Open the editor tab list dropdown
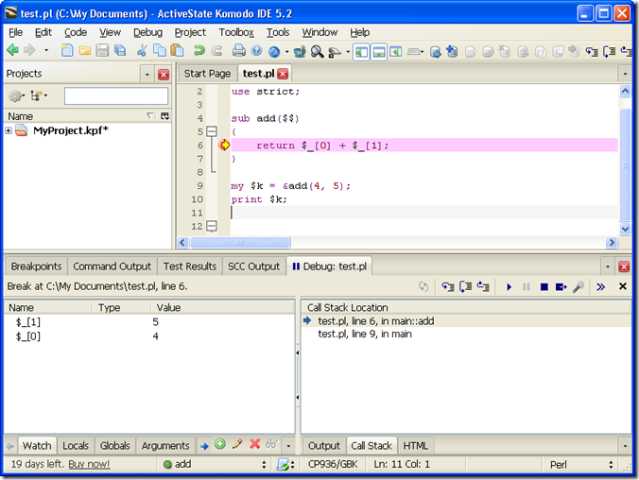639x480 pixels. coord(625,74)
